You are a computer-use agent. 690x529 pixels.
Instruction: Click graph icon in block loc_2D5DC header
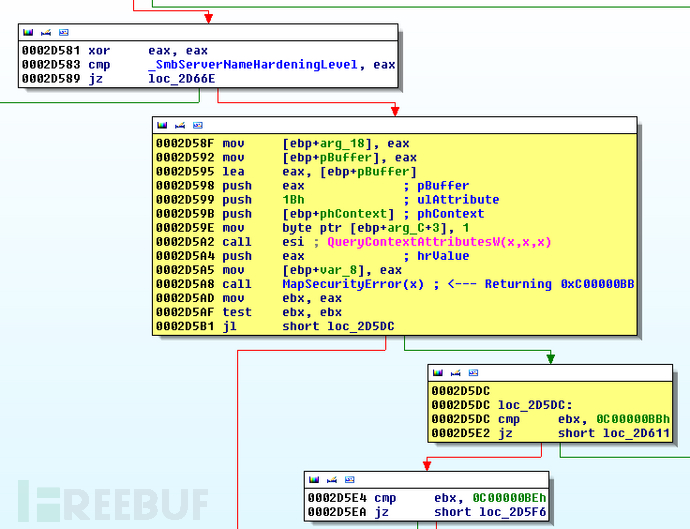pos(455,373)
